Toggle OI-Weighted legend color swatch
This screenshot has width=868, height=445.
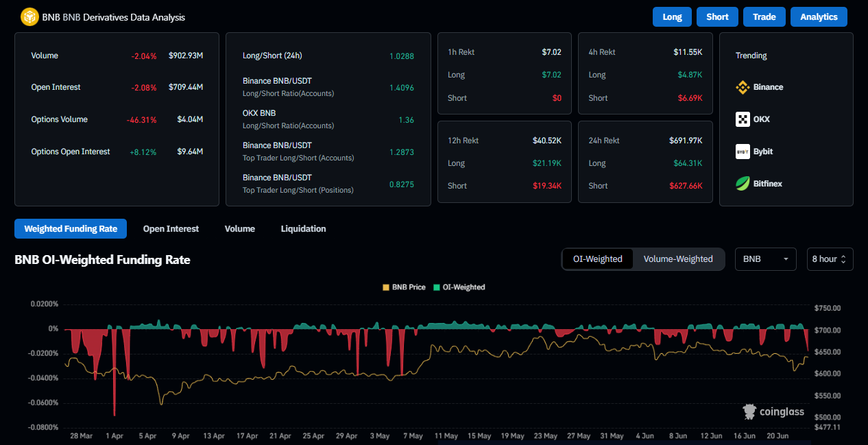click(x=437, y=287)
